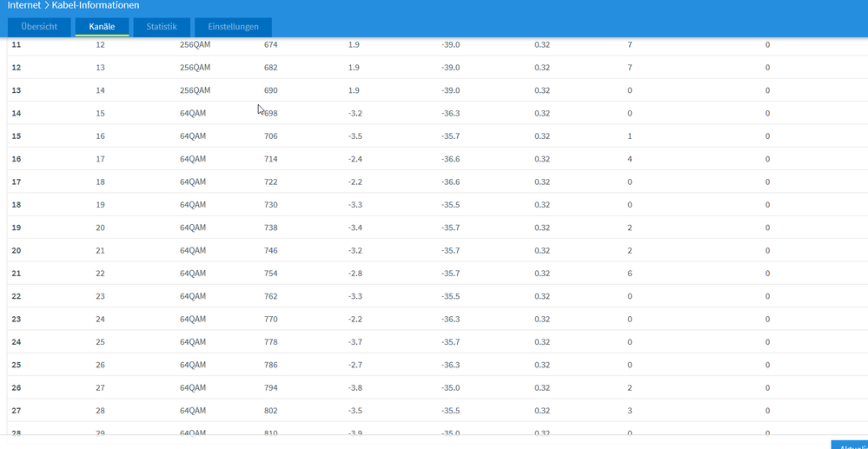The image size is (868, 449).
Task: Select frequency 698 in row 14
Action: (271, 114)
